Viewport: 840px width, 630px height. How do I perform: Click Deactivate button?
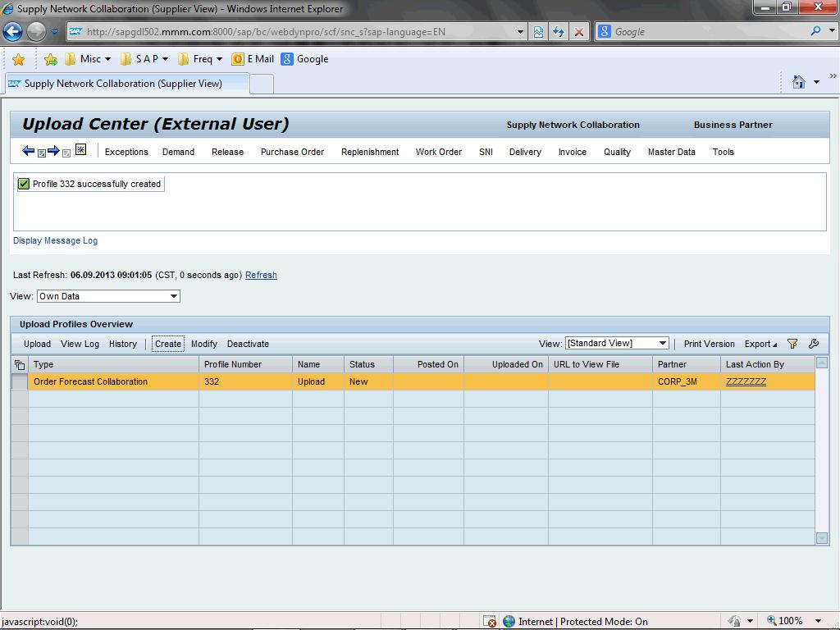(x=248, y=344)
